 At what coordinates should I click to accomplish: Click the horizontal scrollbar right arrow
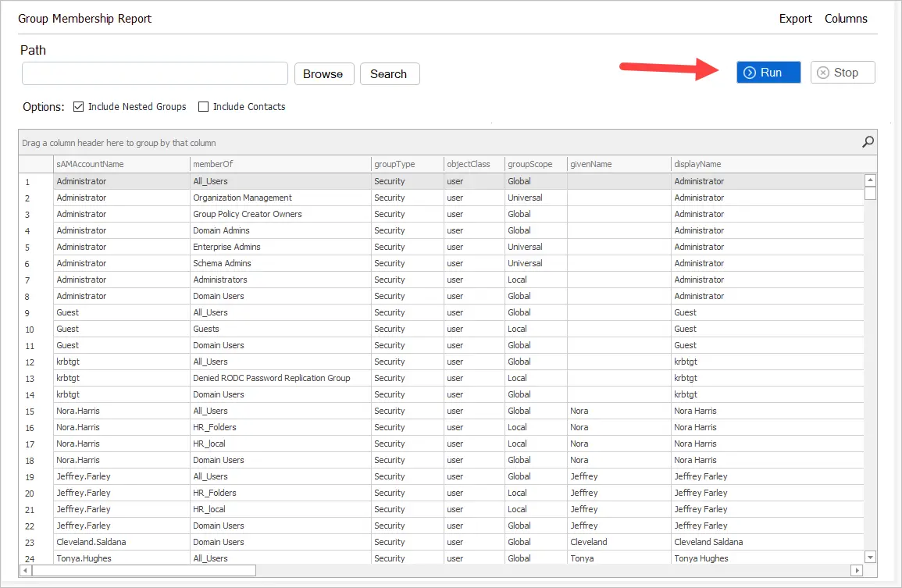coord(857,570)
